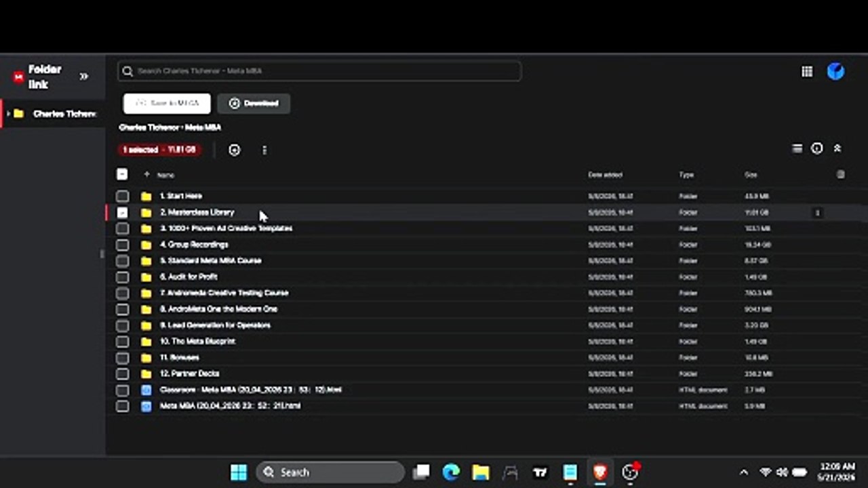Tick the checkbox for 4. Group Recordings
The width and height of the screenshot is (868, 488).
tap(122, 245)
